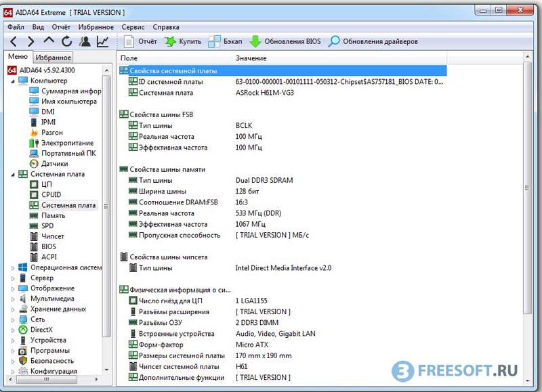Select the Имя компьютера tree item
The image size is (542, 392).
click(x=69, y=101)
